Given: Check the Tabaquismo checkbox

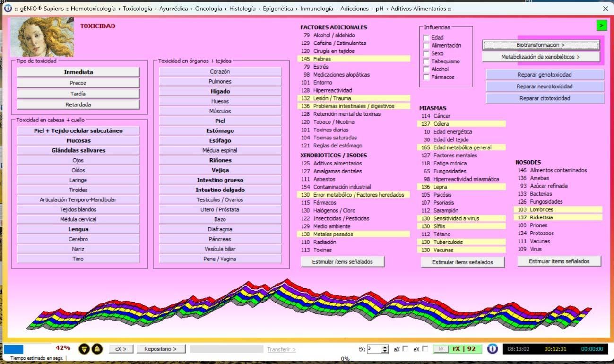Looking at the screenshot, I should click(x=426, y=61).
